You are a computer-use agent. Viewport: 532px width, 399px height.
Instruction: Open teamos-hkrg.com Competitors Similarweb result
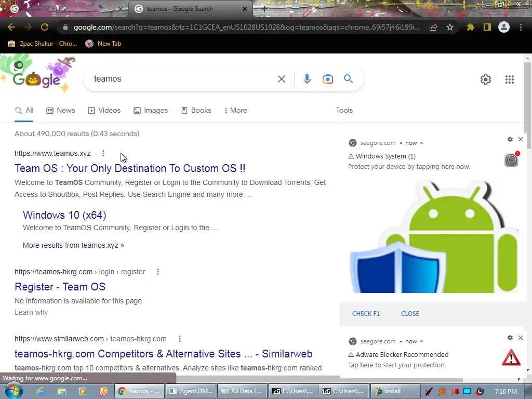164,354
